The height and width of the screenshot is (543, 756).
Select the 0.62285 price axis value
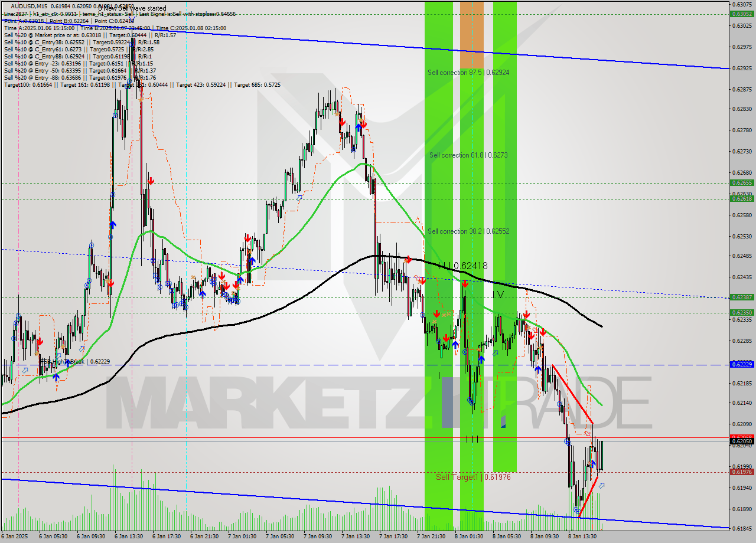(741, 341)
